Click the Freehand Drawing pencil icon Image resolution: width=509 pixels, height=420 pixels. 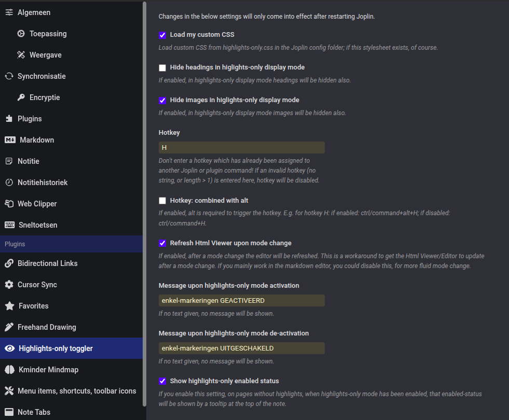9,327
